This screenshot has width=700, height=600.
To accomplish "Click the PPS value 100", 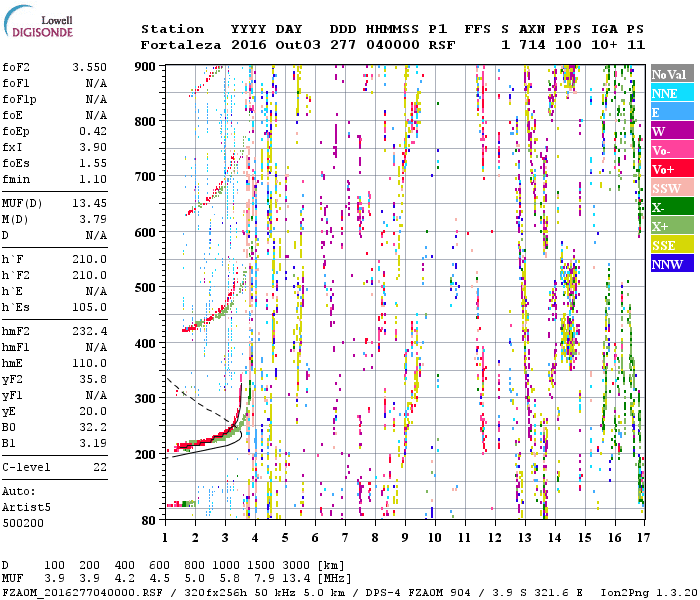I will pos(568,45).
